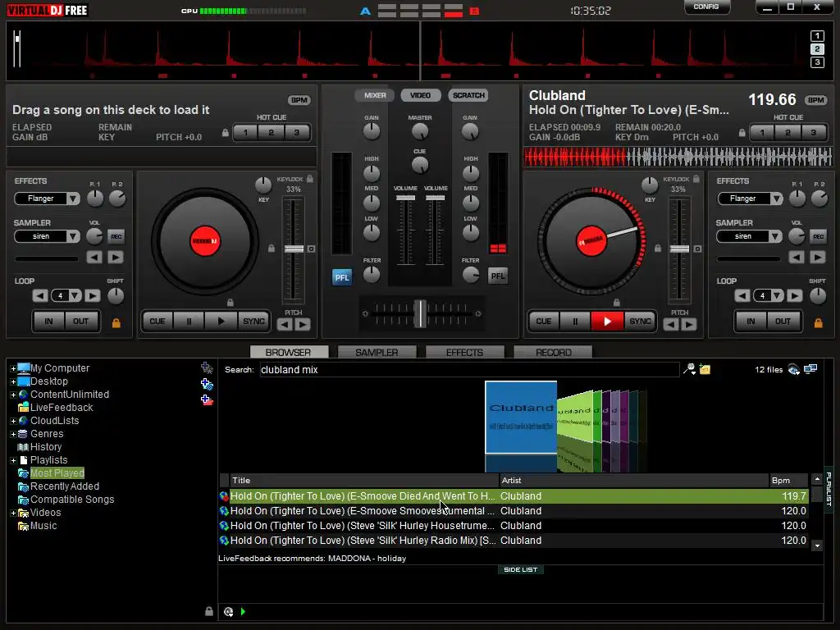Viewport: 840px width, 630px height.
Task: Open the SIDE LIST panel
Action: (520, 569)
